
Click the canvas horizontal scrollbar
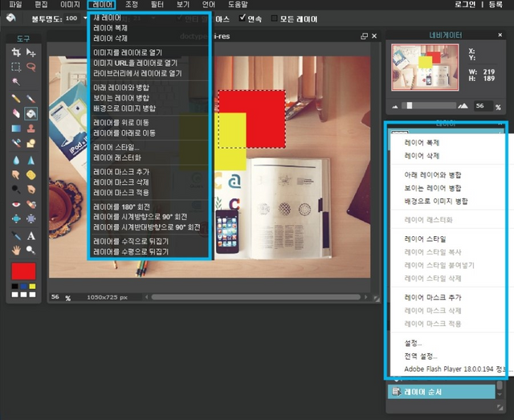(255, 297)
